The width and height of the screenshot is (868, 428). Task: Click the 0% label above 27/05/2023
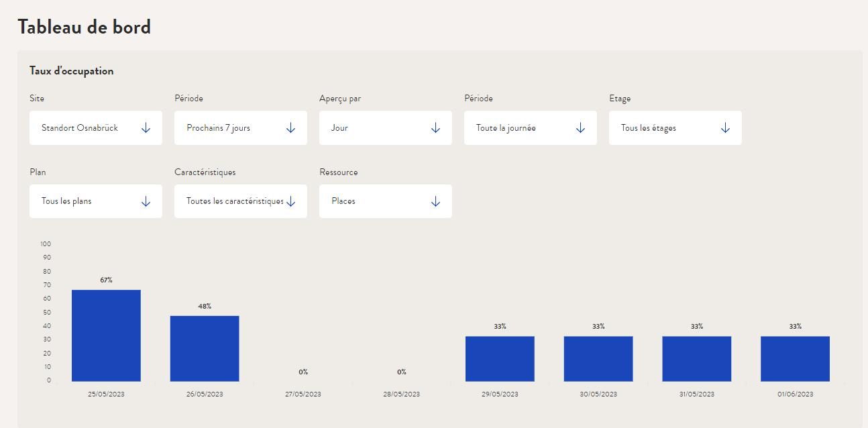point(303,372)
